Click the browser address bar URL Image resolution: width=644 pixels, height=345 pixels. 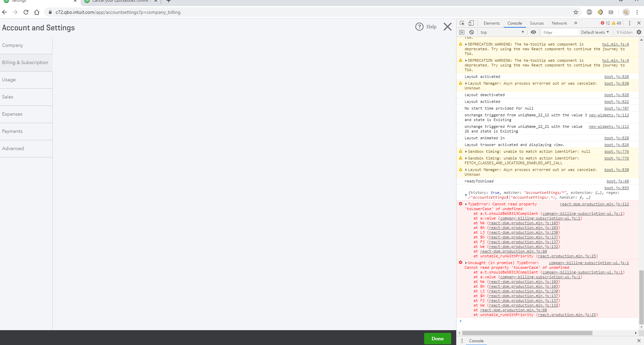[118, 12]
